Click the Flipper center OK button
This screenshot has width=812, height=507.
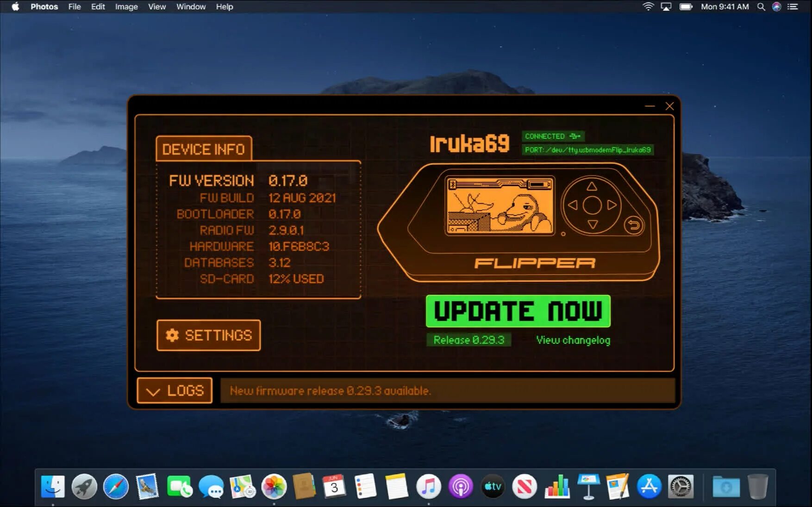592,205
